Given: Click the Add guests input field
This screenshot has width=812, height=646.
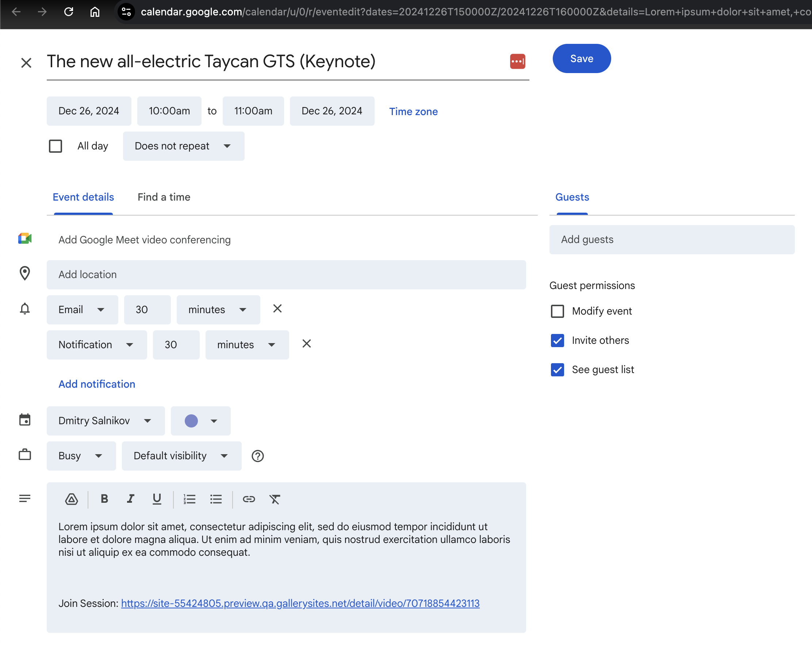Looking at the screenshot, I should [673, 239].
